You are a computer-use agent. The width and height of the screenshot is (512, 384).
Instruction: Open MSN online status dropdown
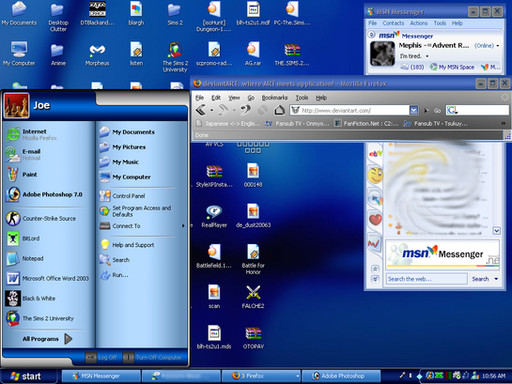[x=498, y=46]
